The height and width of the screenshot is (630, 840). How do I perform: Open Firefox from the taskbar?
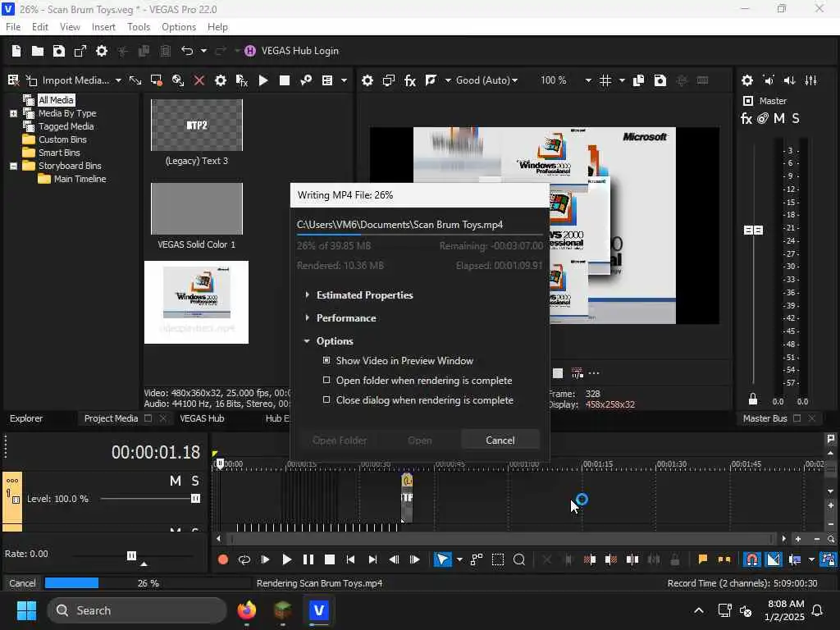pos(247,610)
